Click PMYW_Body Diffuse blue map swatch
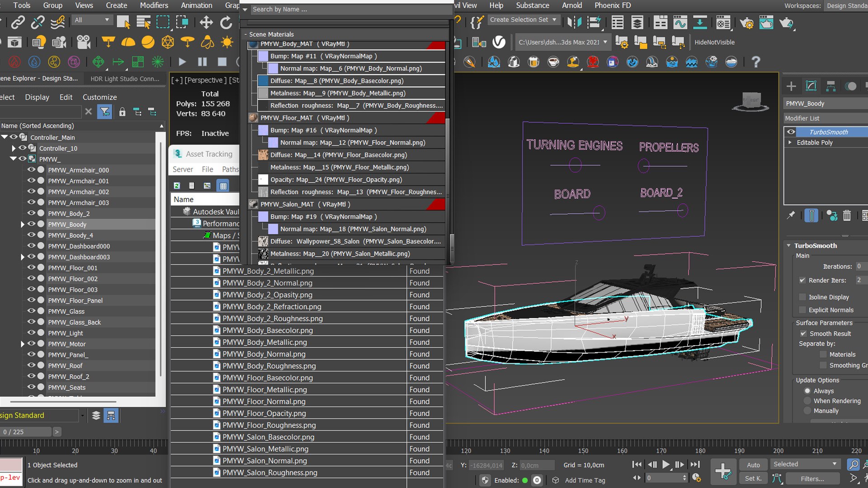 pos(263,81)
